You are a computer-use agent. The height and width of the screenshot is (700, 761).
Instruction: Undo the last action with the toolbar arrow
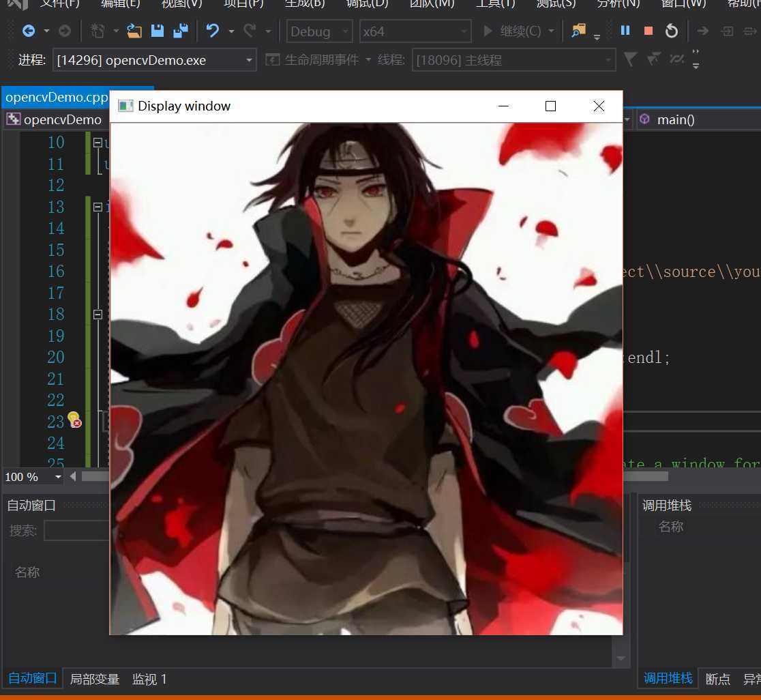[x=213, y=31]
